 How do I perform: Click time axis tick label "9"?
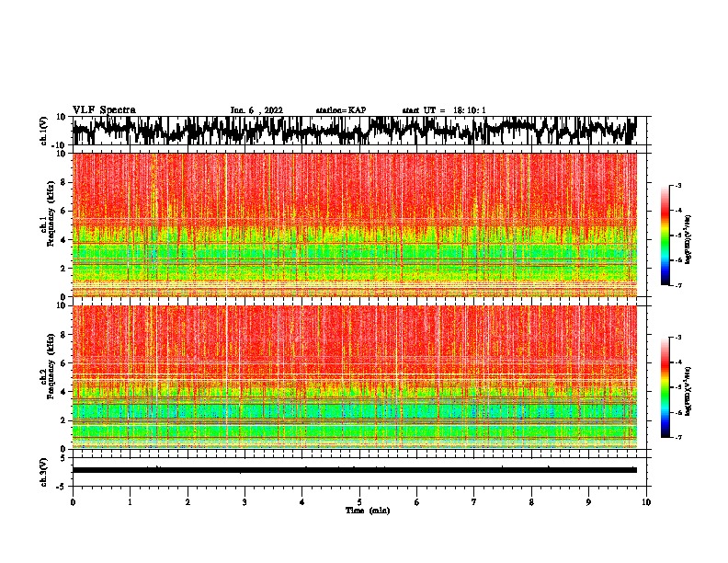click(588, 502)
